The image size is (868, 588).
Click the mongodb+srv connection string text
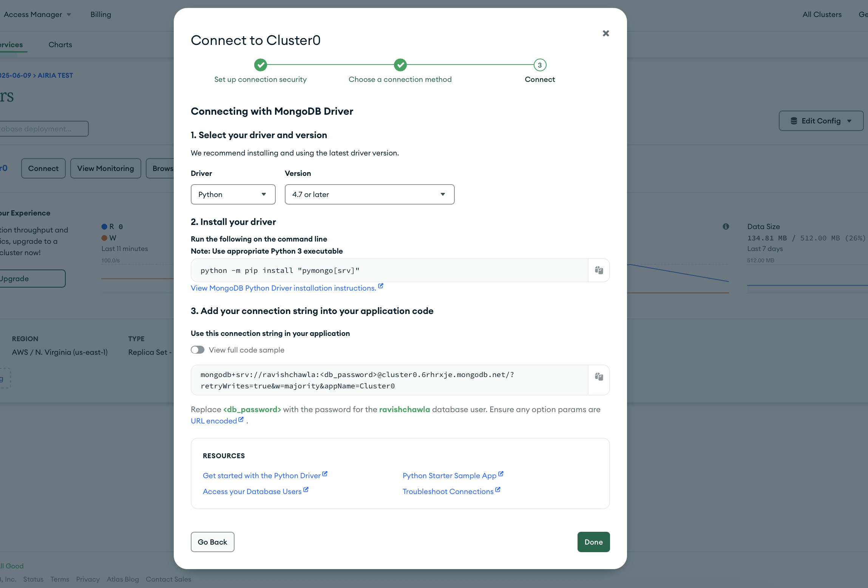357,380
